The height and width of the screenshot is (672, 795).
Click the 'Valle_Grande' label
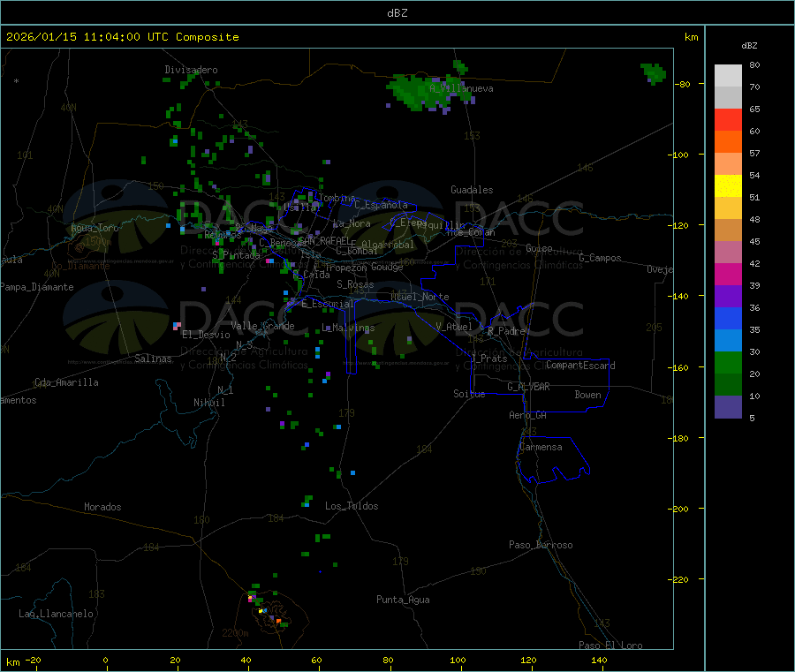click(x=262, y=326)
